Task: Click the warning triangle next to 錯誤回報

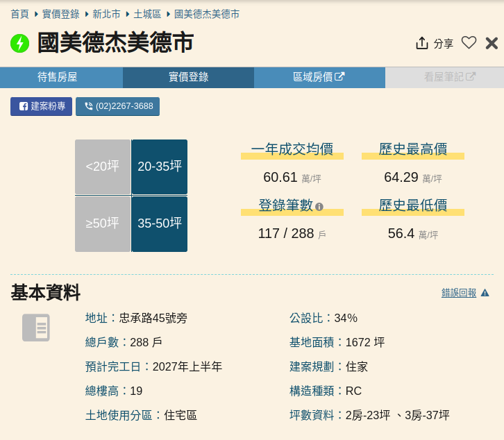Action: (485, 293)
